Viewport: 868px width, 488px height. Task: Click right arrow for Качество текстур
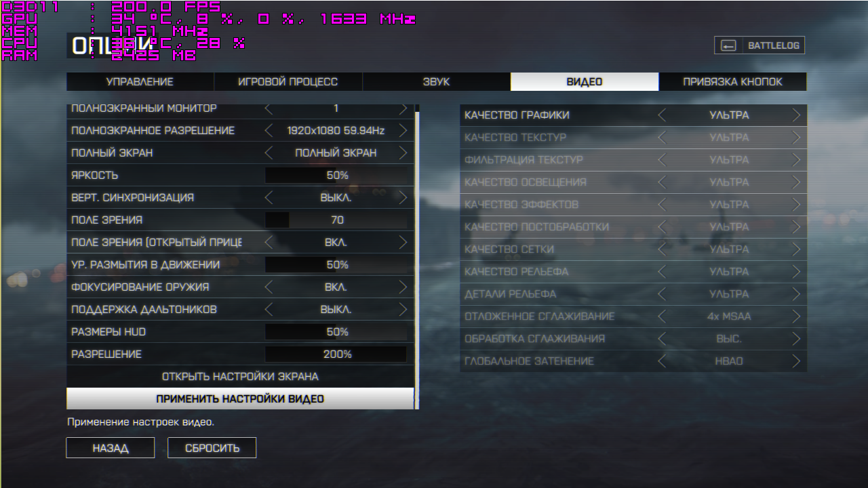coord(796,138)
